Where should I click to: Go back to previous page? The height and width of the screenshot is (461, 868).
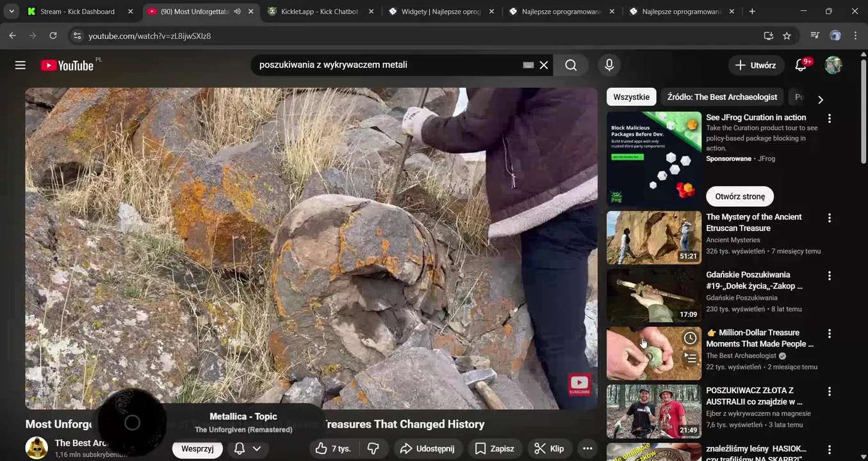tap(12, 36)
